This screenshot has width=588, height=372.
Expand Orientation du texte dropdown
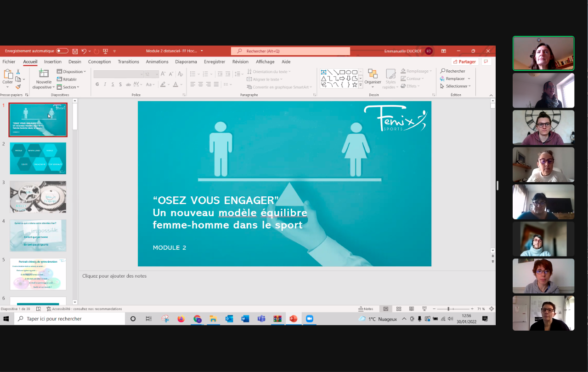[269, 72]
